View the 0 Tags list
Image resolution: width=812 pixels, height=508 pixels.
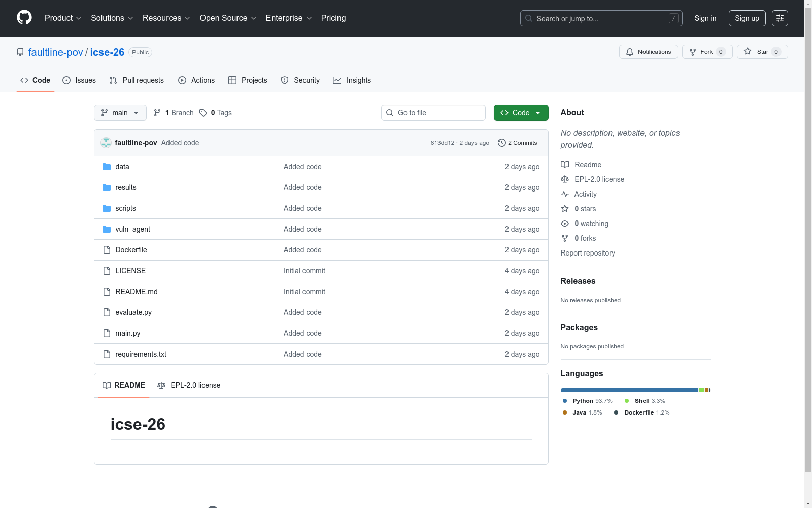[216, 113]
